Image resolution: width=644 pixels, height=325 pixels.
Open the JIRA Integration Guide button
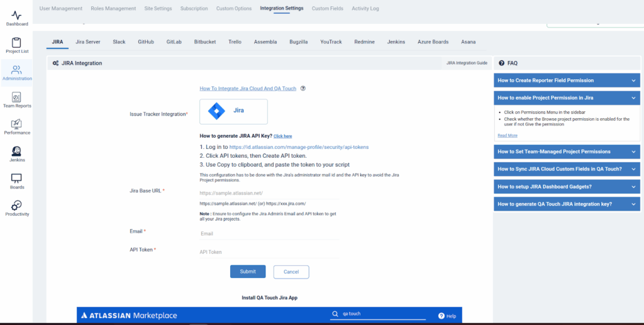pos(467,63)
